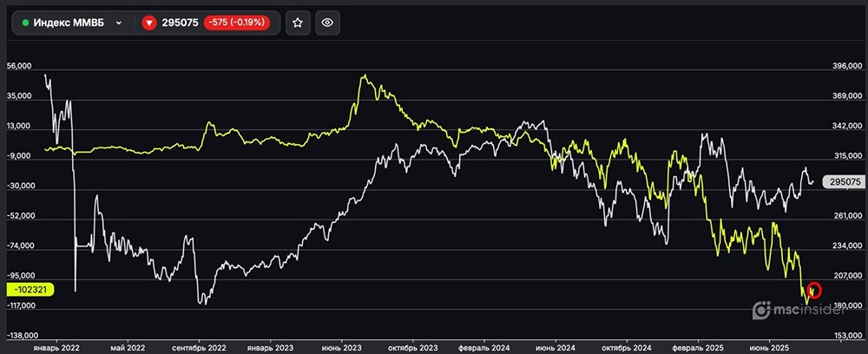Click the 315,000 right axis value

click(847, 157)
